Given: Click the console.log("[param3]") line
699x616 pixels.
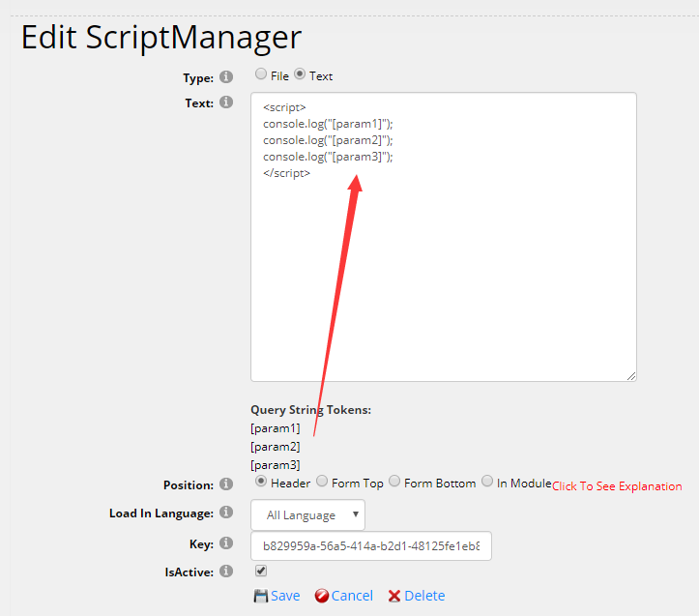Looking at the screenshot, I should (x=328, y=157).
